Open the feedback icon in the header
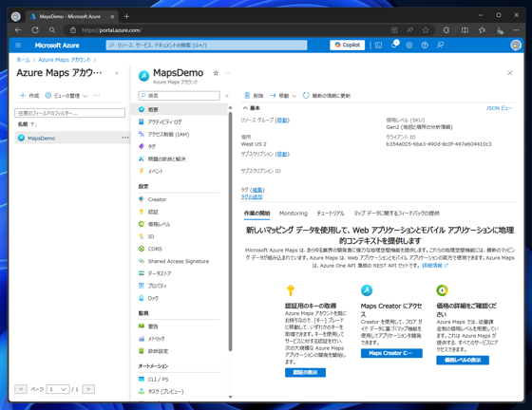Viewport: 532px width, 410px height. point(440,45)
